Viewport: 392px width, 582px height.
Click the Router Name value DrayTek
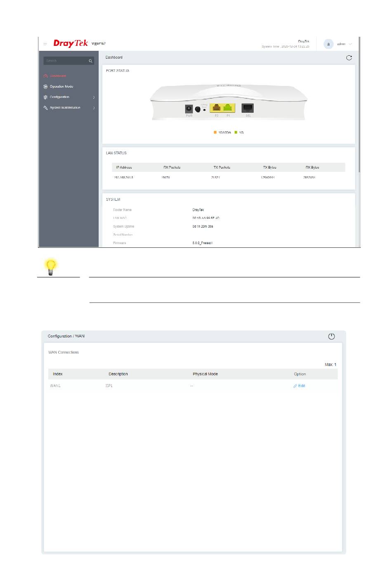point(198,210)
